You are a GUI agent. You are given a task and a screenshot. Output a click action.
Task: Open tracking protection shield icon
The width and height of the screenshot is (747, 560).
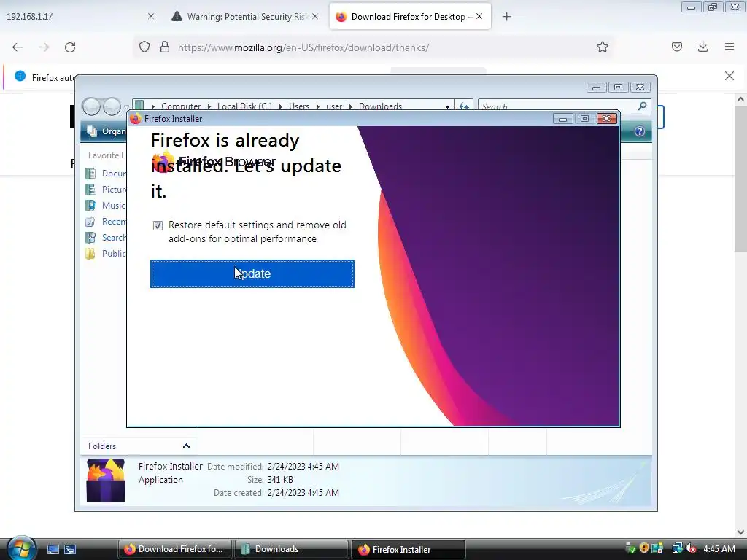click(x=144, y=47)
